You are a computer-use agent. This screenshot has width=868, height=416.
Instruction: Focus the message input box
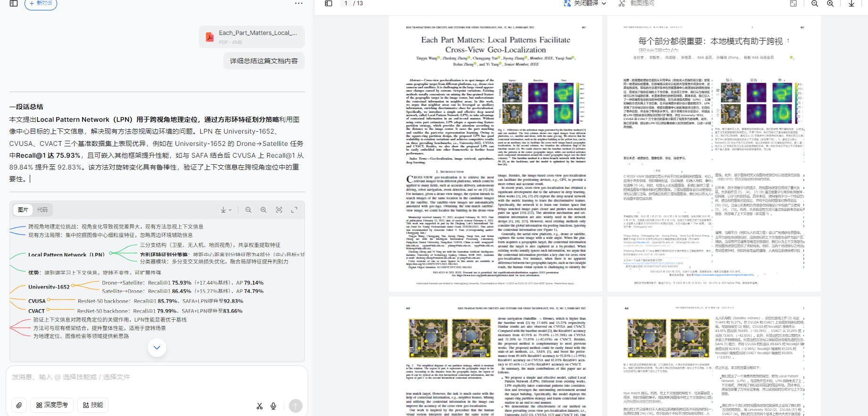click(157, 377)
